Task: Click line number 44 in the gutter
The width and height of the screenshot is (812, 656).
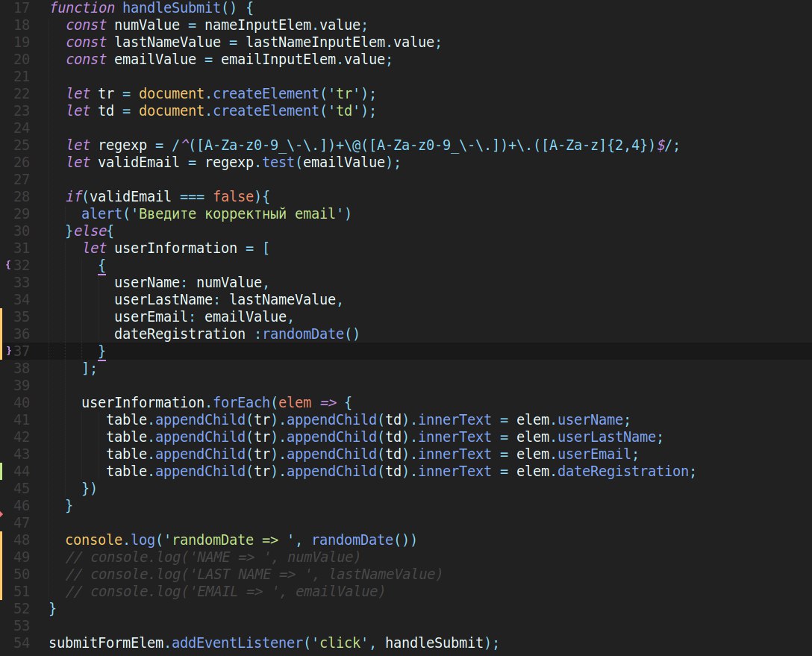Action: tap(21, 471)
